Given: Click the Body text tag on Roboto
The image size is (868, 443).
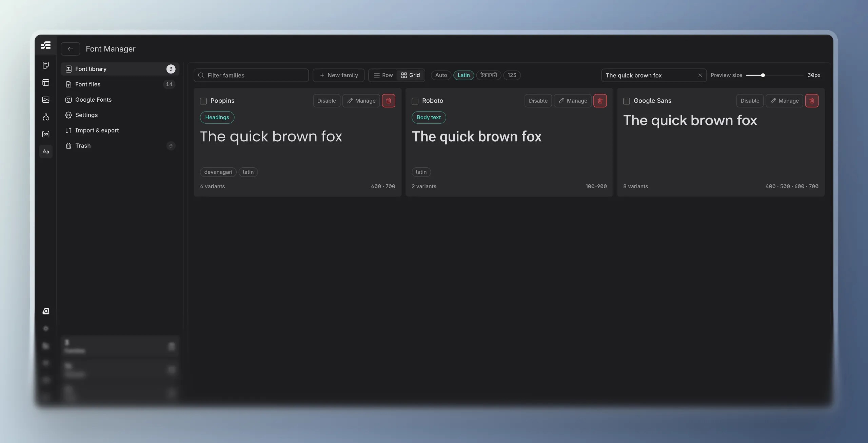Looking at the screenshot, I should pyautogui.click(x=429, y=117).
